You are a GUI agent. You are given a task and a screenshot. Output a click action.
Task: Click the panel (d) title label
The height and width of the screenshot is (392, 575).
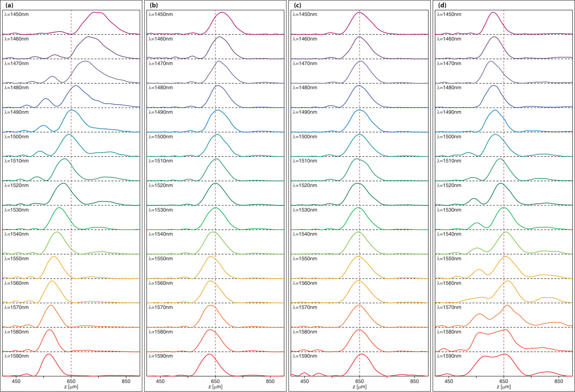tap(442, 5)
